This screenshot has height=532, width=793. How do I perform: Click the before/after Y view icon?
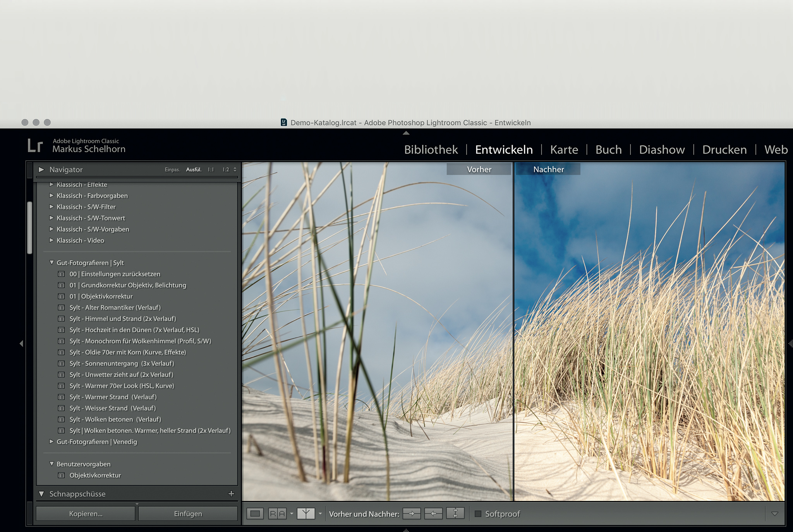coord(306,514)
